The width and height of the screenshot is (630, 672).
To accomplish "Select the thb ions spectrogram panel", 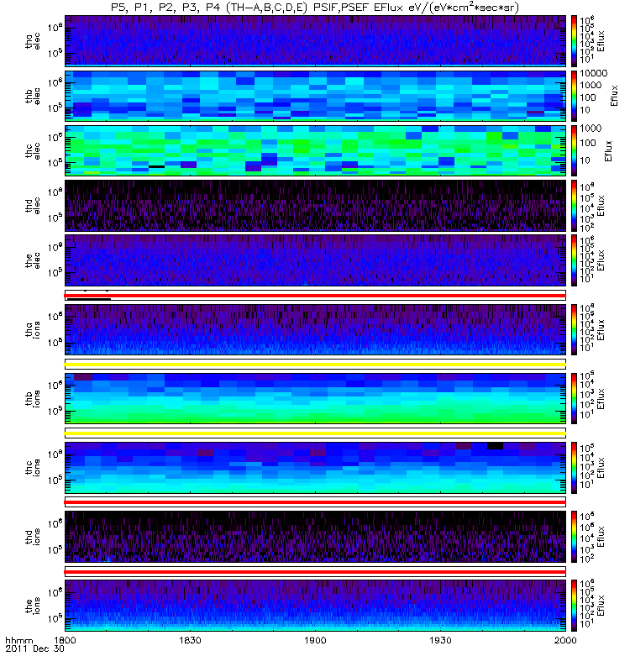I will (x=315, y=398).
